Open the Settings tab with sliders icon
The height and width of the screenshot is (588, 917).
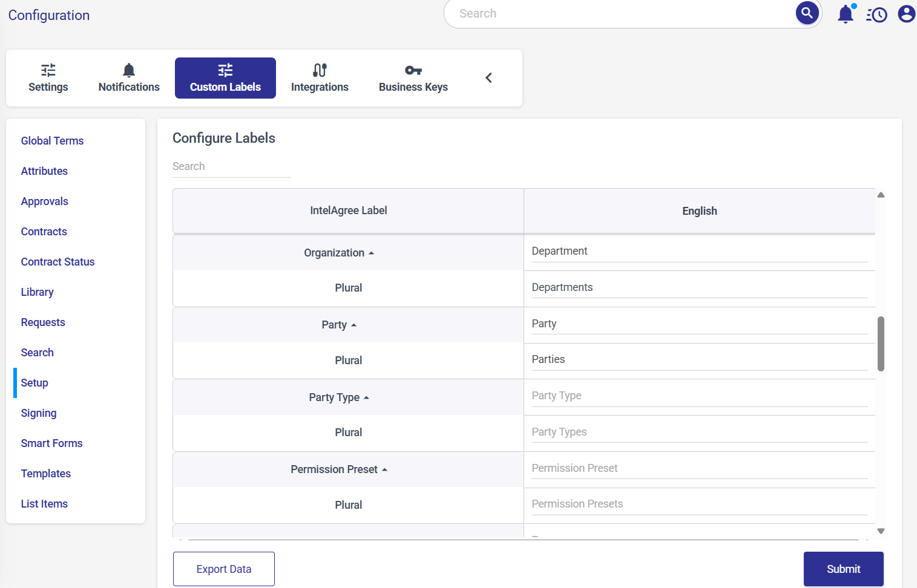[x=48, y=78]
